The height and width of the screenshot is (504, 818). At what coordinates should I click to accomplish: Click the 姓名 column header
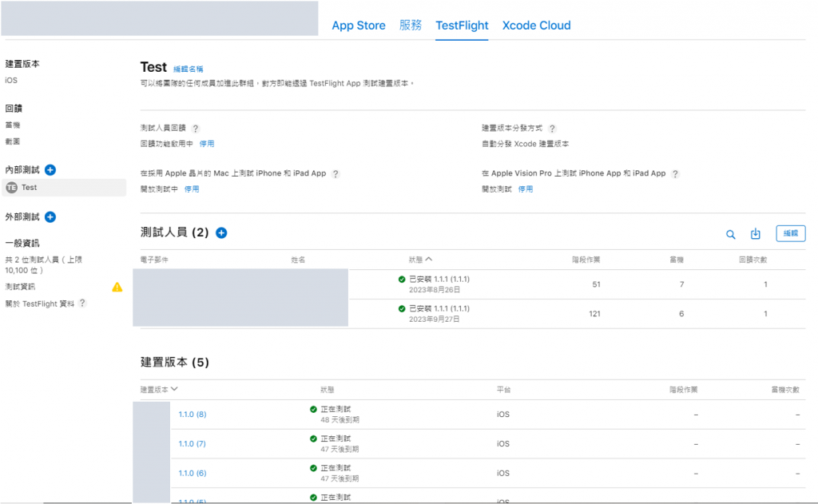pos(298,260)
